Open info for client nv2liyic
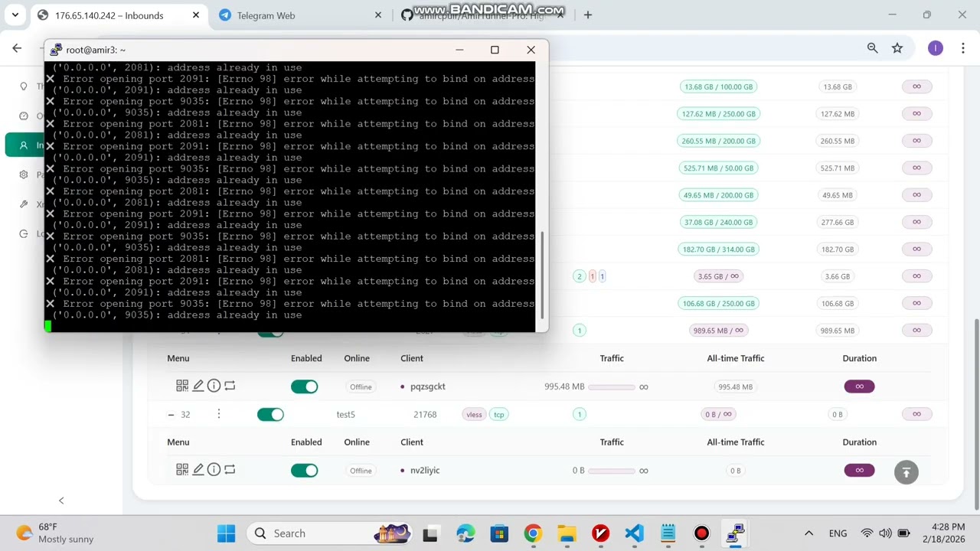This screenshot has height=551, width=980. coord(214,470)
